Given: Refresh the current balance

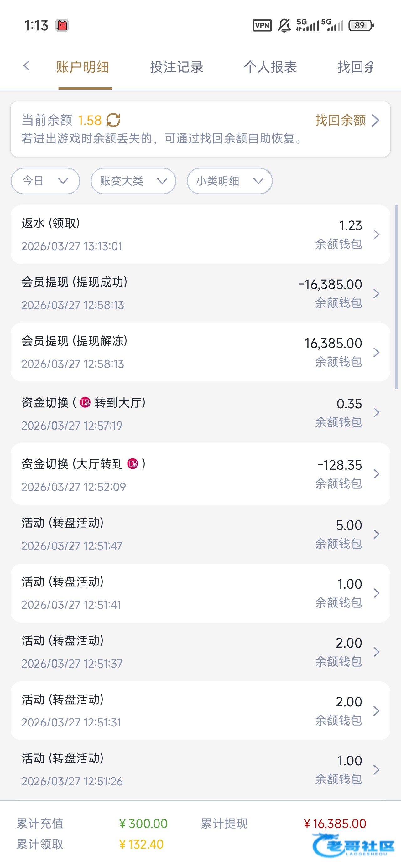Looking at the screenshot, I should [x=113, y=120].
